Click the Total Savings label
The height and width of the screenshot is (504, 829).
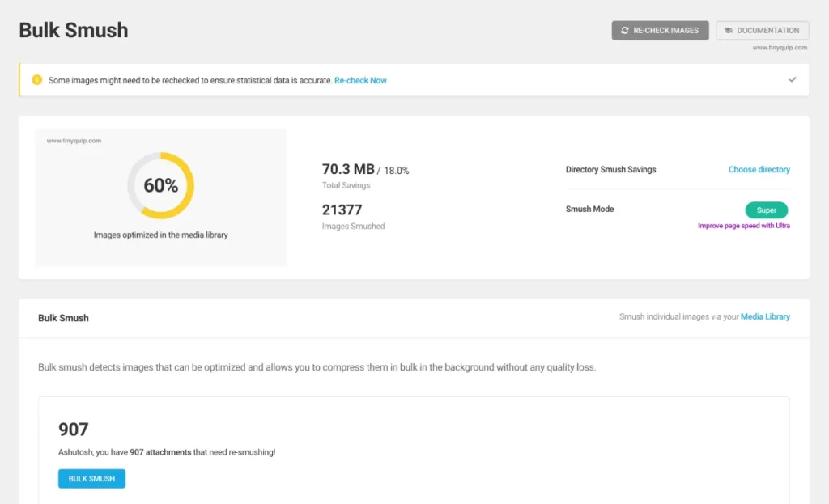(346, 185)
